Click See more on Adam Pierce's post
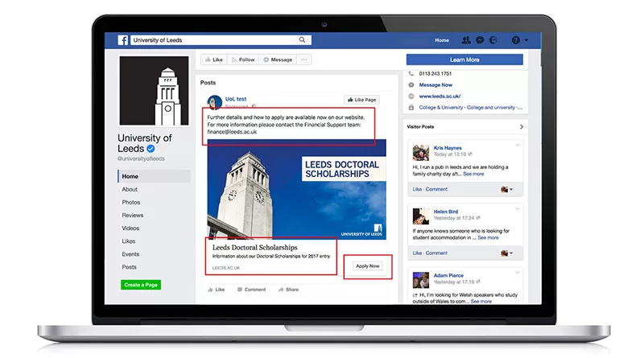 pos(481,302)
